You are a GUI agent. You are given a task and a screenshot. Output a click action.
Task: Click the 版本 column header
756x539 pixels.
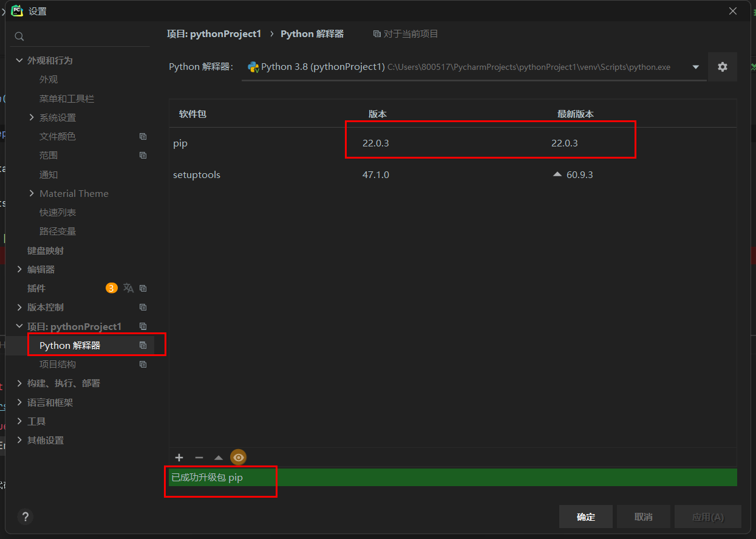[378, 114]
